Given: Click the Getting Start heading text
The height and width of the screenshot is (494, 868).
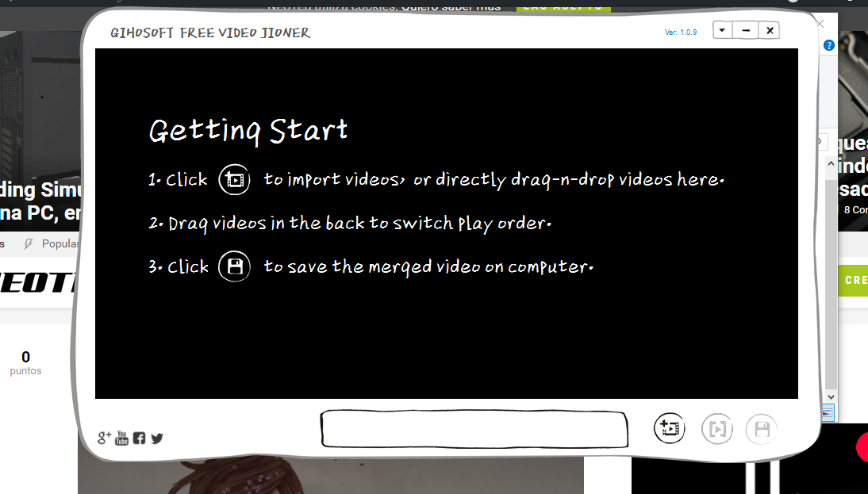Looking at the screenshot, I should pyautogui.click(x=248, y=132).
